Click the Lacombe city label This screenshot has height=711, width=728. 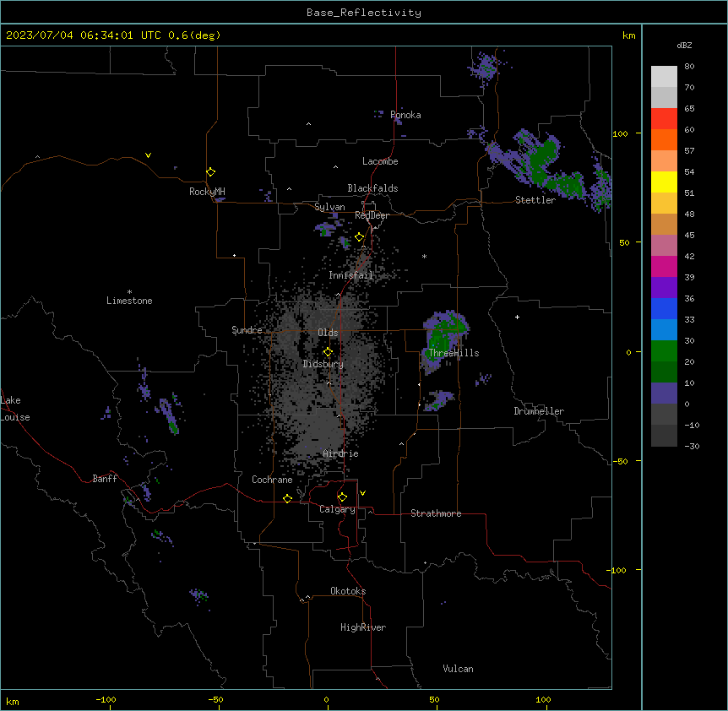tap(380, 161)
